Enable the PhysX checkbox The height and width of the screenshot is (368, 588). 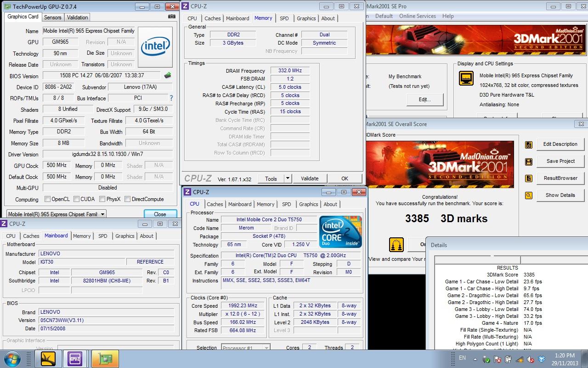point(102,199)
